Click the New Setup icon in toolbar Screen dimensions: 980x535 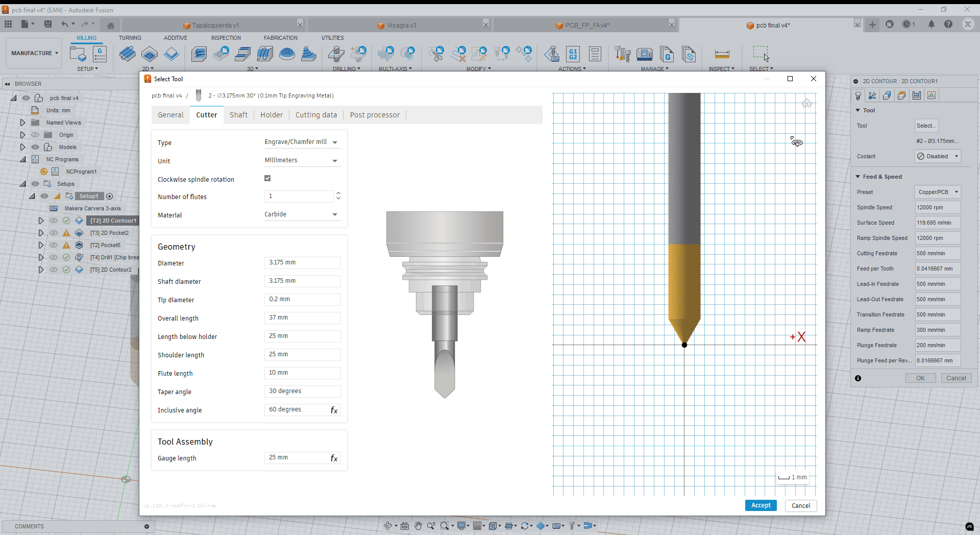[78, 54]
